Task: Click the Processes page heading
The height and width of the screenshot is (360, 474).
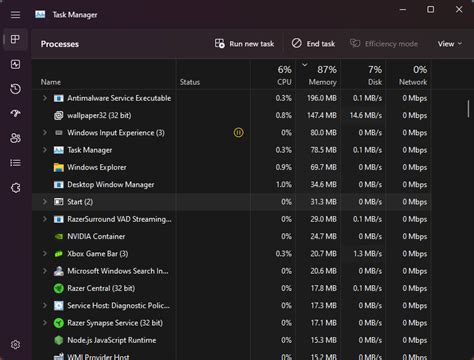Action: point(60,44)
